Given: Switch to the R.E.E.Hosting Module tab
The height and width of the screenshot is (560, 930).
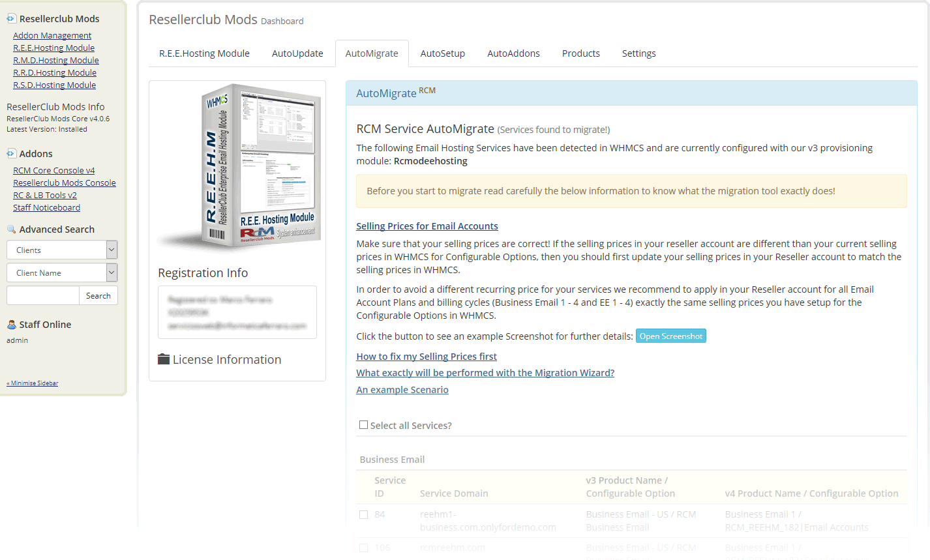Looking at the screenshot, I should point(204,53).
